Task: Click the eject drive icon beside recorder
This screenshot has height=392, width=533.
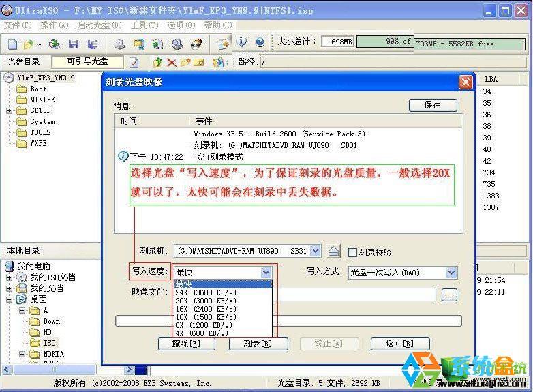Action: point(333,252)
